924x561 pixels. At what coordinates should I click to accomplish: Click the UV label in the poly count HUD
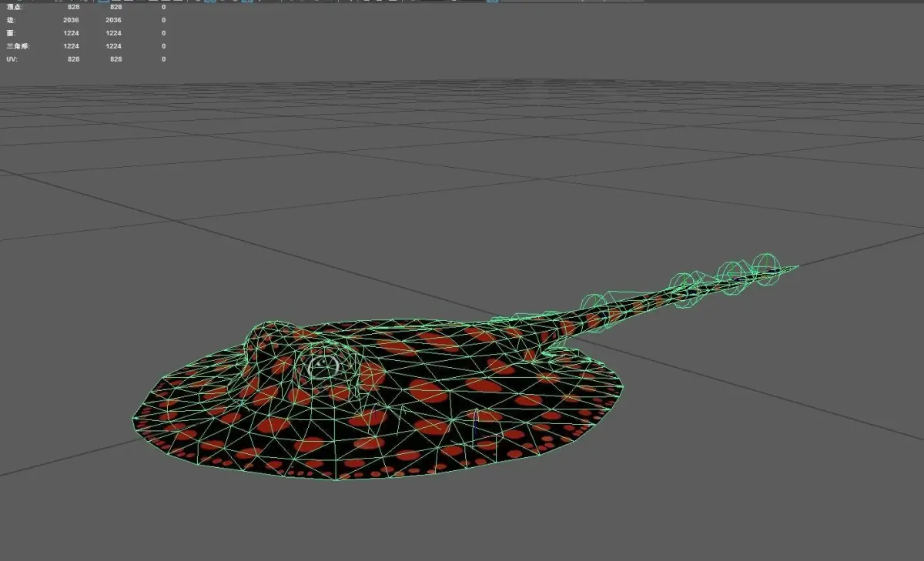click(11, 59)
